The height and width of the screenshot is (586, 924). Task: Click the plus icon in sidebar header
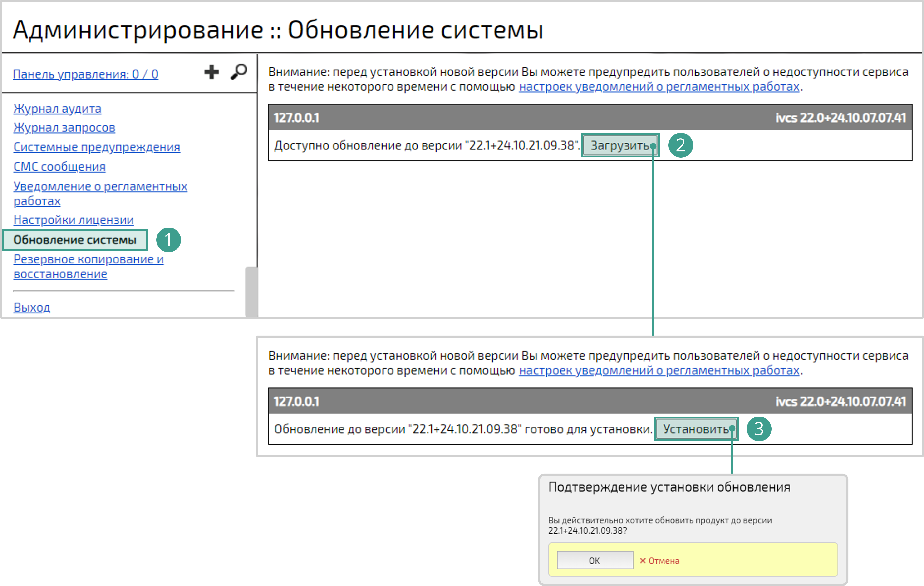[211, 72]
